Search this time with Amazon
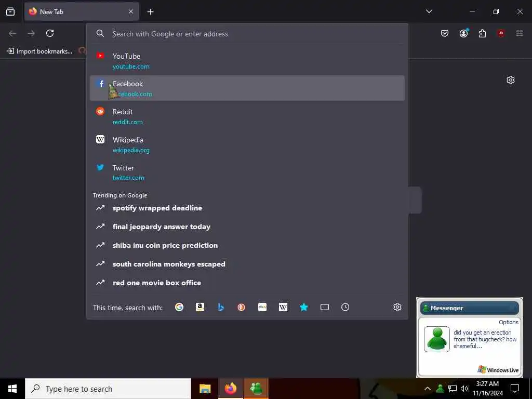 (x=200, y=307)
